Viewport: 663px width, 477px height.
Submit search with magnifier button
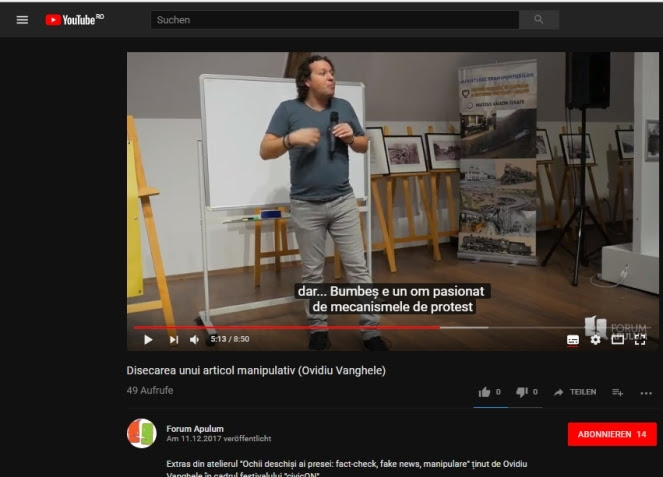click(x=539, y=20)
